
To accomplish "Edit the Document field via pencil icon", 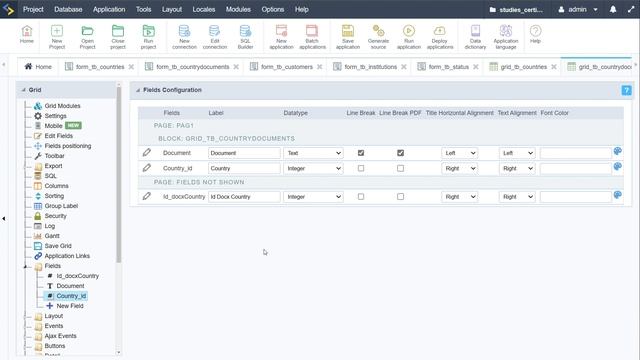I will [147, 153].
